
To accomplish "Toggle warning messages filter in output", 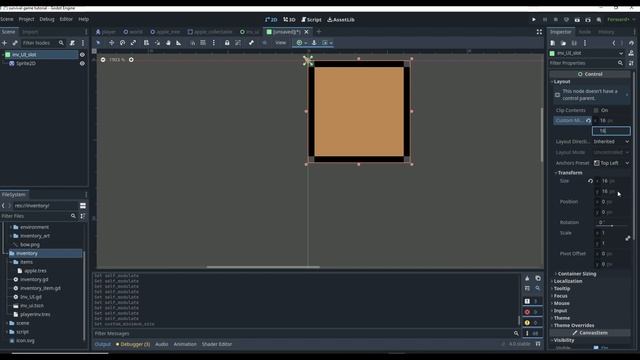I will (532, 322).
